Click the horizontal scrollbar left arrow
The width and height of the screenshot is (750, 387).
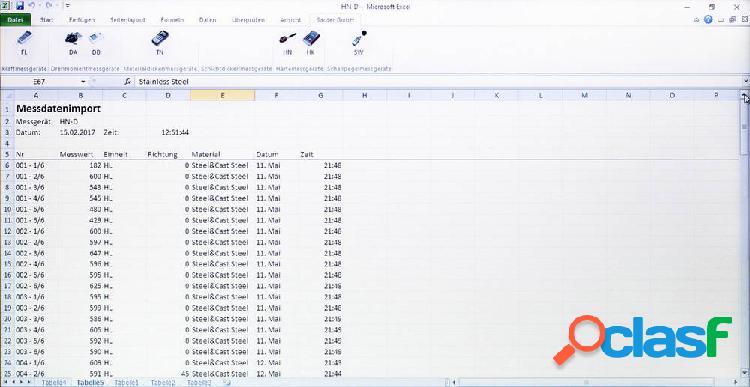454,383
